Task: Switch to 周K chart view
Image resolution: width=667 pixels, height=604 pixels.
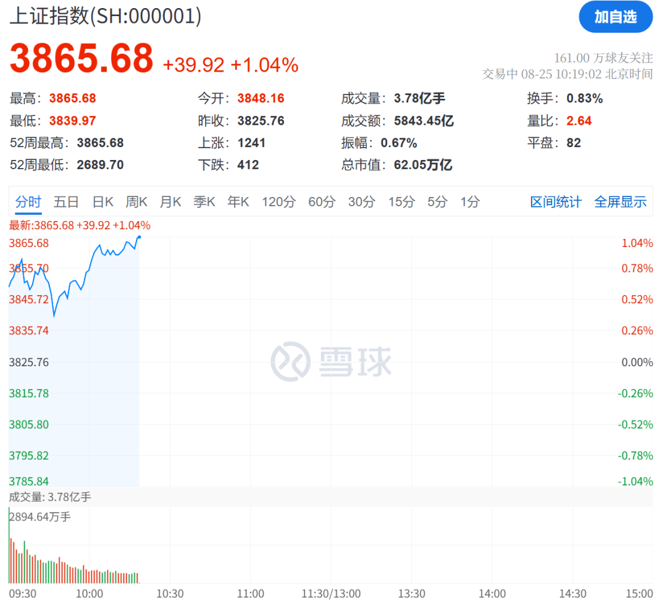Action: pos(136,202)
